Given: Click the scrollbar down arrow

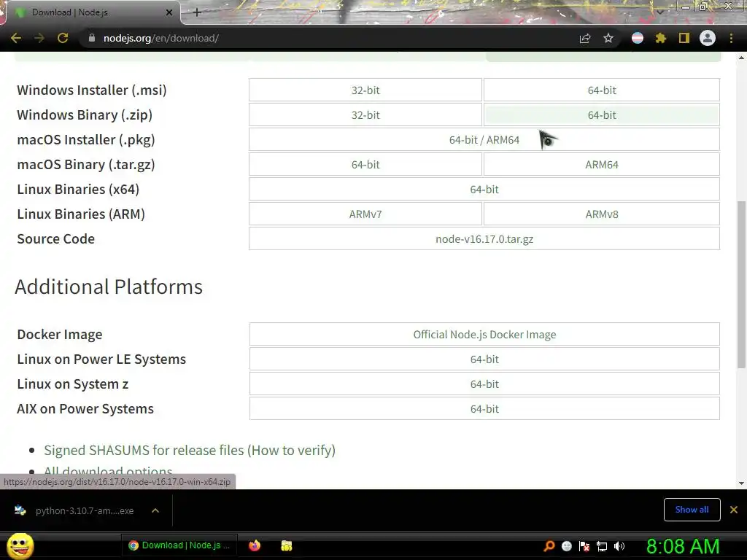Looking at the screenshot, I should point(741,483).
